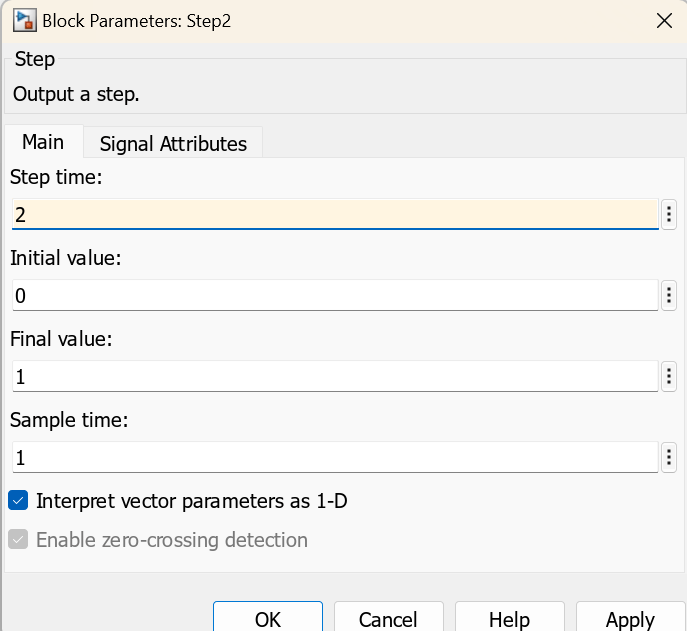Click the Sample time input field
The image size is (687, 631).
tap(334, 457)
